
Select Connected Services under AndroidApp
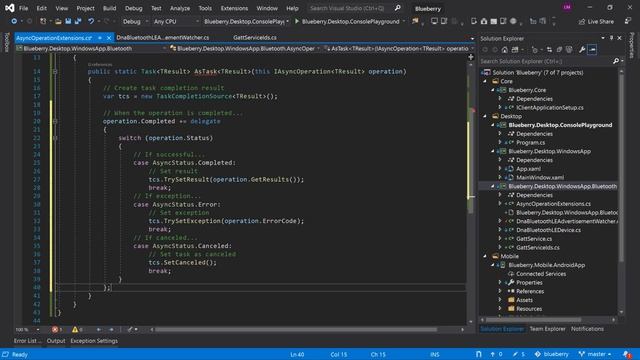[541, 274]
